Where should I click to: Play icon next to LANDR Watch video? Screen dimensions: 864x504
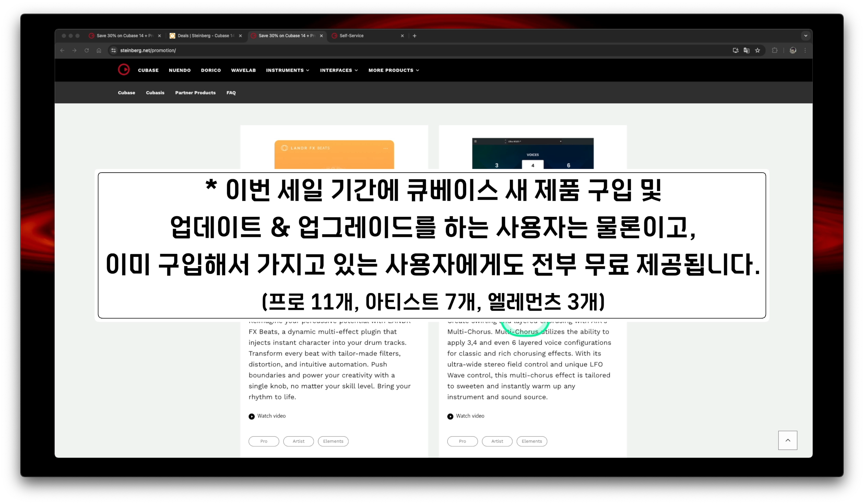251,416
